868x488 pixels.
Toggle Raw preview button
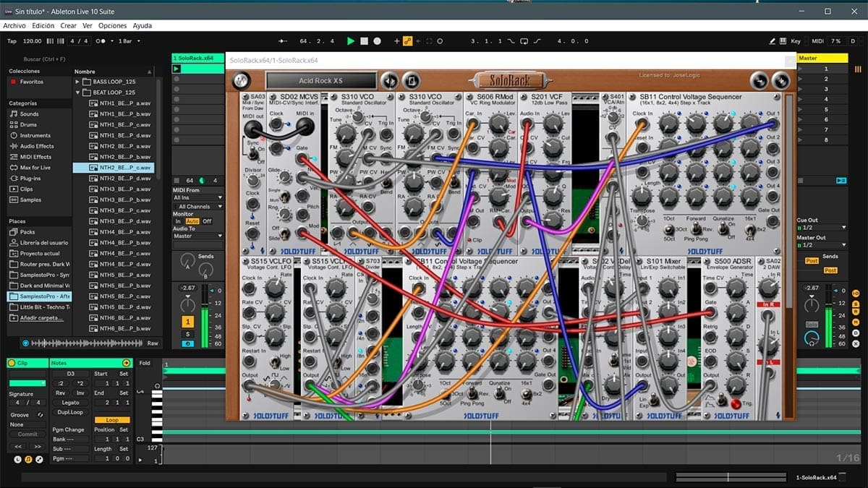pos(153,343)
